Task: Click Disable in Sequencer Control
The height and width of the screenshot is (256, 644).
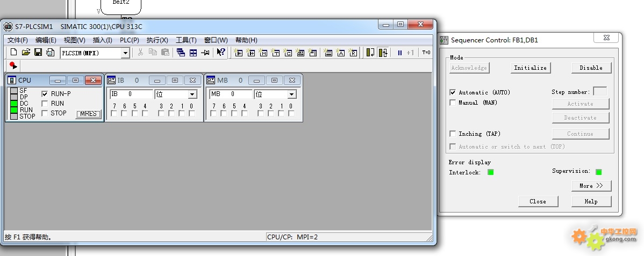Action: tap(591, 68)
